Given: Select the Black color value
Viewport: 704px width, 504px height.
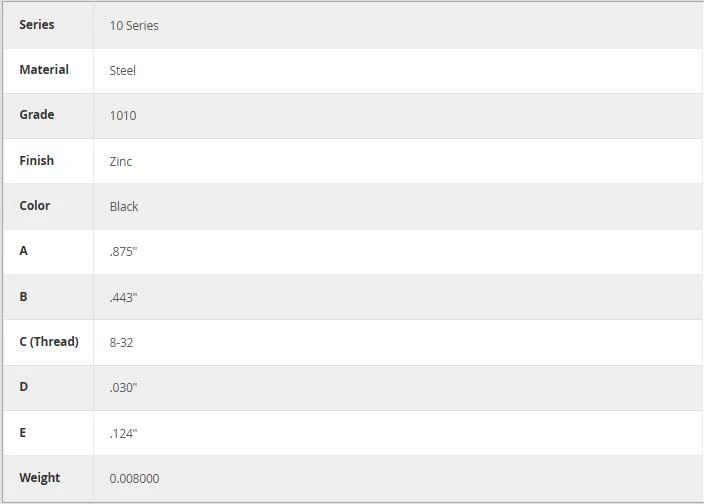Looking at the screenshot, I should click(124, 206).
